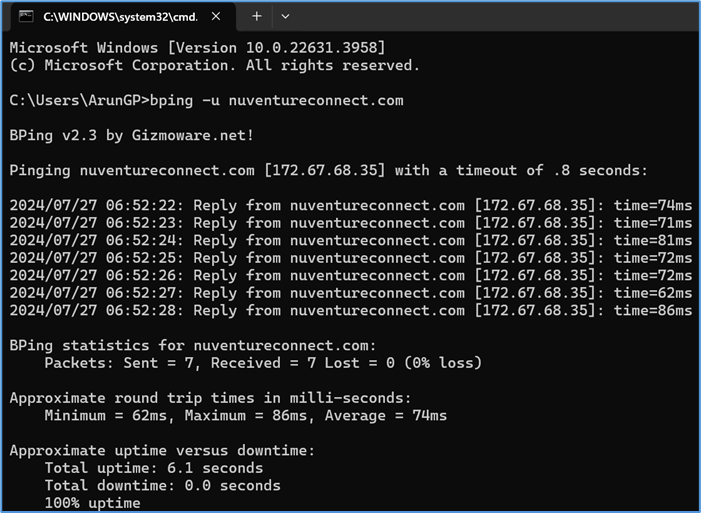
Task: Click the Packets Sent = 7 statistics line
Action: pyautogui.click(x=263, y=363)
